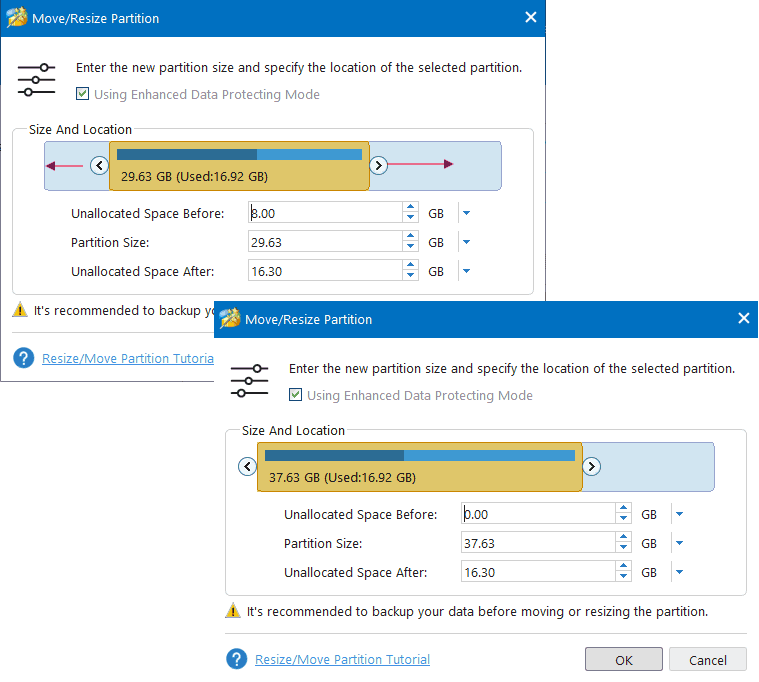Toggle Enhanced Data Protecting Mode in front dialog
This screenshot has width=759, height=682.
pyautogui.click(x=295, y=395)
